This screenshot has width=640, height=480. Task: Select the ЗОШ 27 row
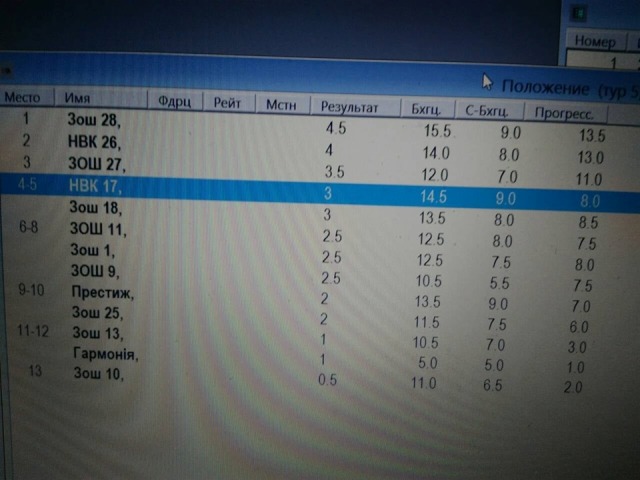pyautogui.click(x=320, y=170)
